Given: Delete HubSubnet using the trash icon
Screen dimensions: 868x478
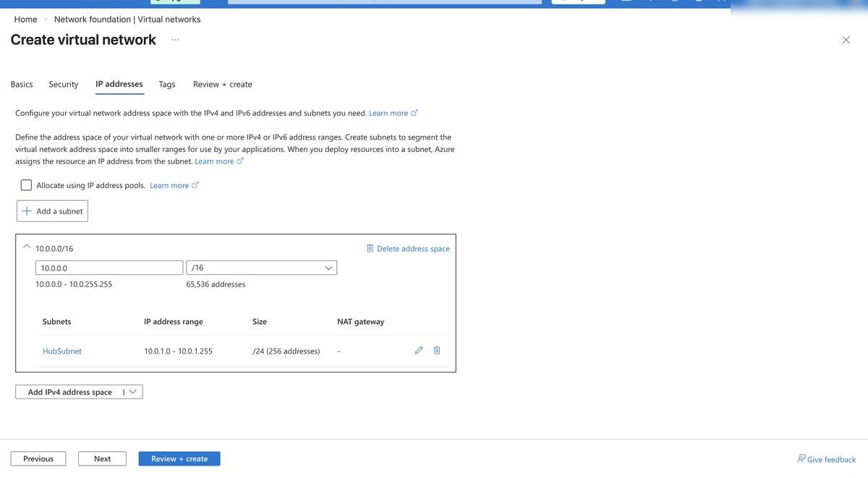Looking at the screenshot, I should pyautogui.click(x=437, y=351).
